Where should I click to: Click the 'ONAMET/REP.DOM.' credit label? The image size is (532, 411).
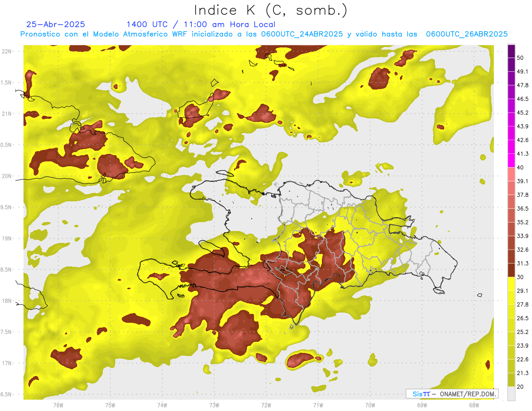pos(467,394)
